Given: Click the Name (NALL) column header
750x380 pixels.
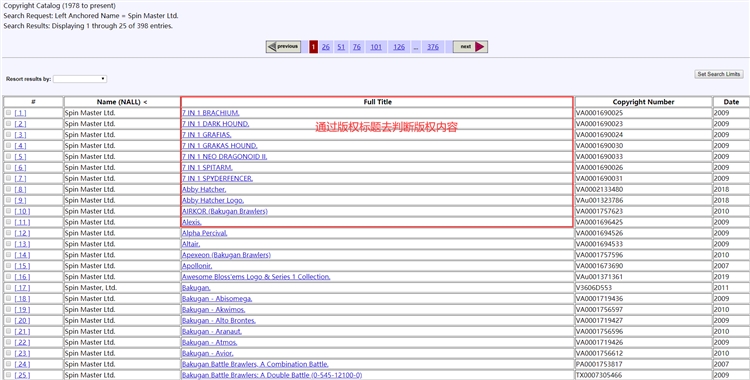Looking at the screenshot, I should click(122, 102).
